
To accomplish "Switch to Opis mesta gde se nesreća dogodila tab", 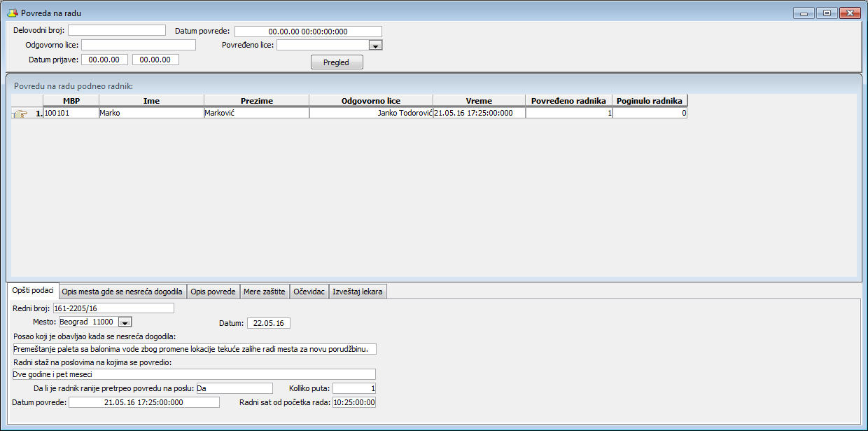I will 122,292.
